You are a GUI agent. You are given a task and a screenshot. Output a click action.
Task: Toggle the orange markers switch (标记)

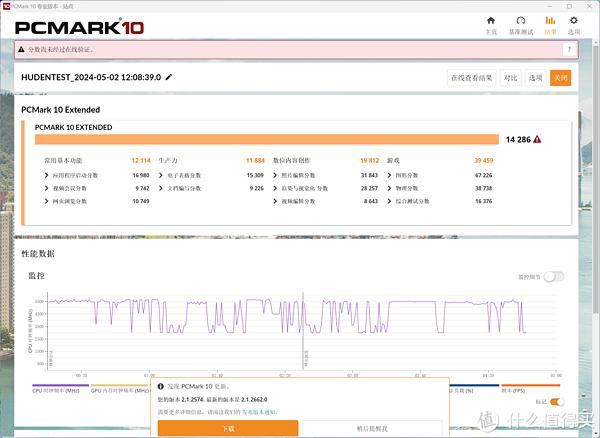(557, 402)
